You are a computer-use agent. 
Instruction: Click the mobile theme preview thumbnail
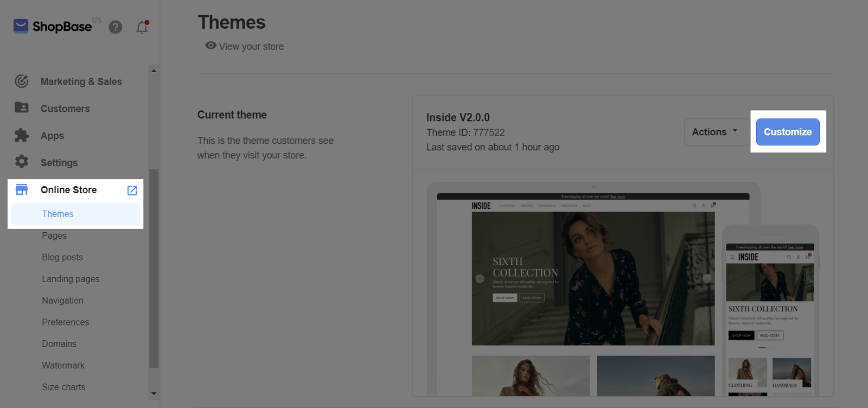coord(769,315)
